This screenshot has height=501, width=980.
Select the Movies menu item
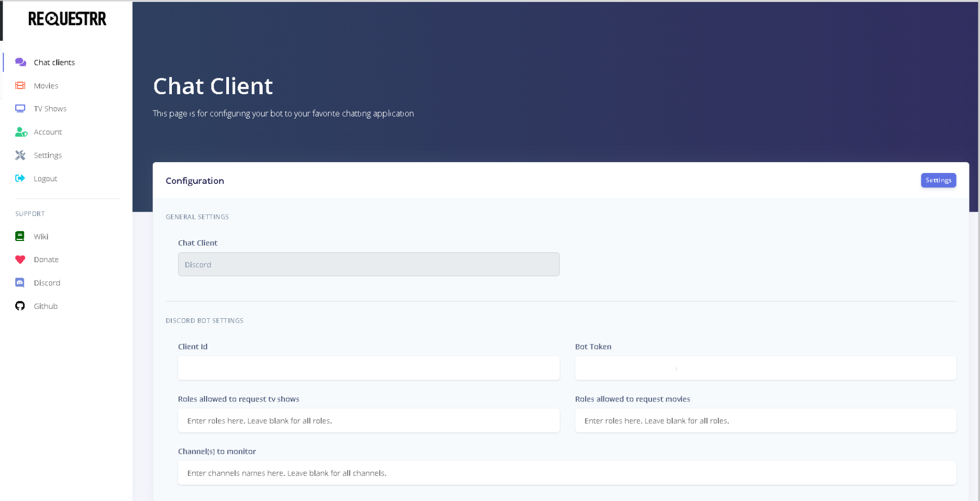click(x=46, y=86)
